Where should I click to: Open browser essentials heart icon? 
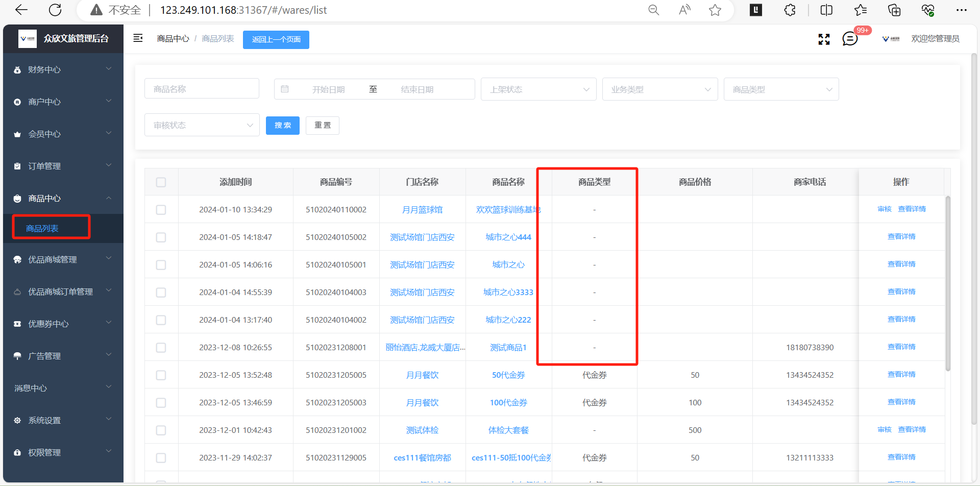point(928,10)
